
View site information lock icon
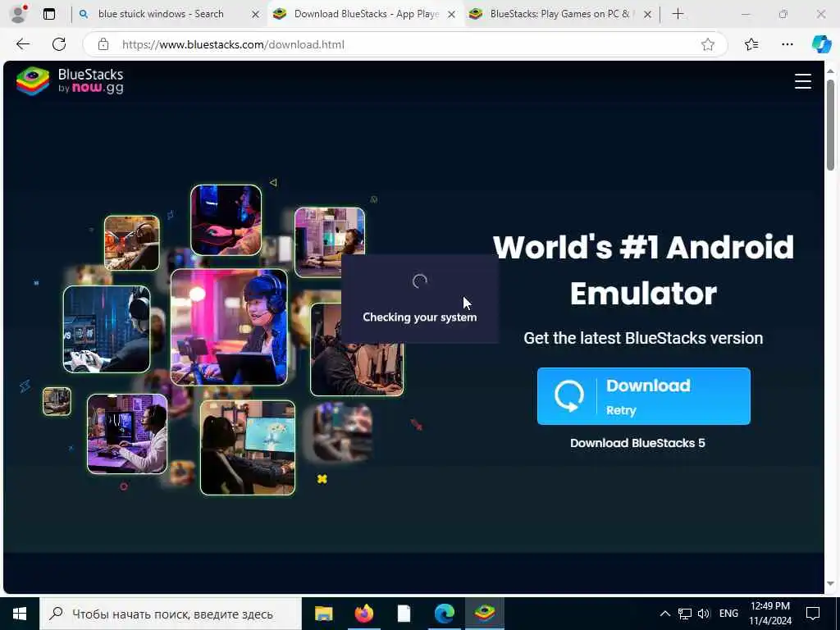(x=103, y=44)
